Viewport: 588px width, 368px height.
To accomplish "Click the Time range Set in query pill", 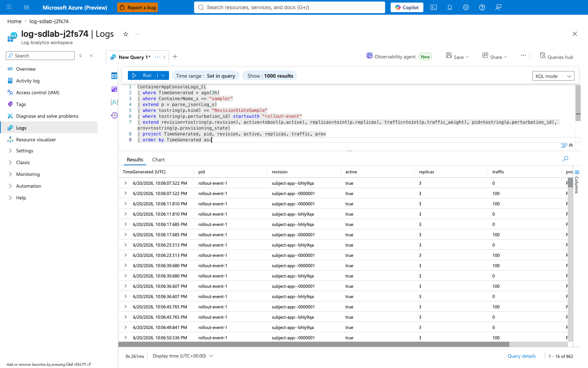I will pos(205,76).
